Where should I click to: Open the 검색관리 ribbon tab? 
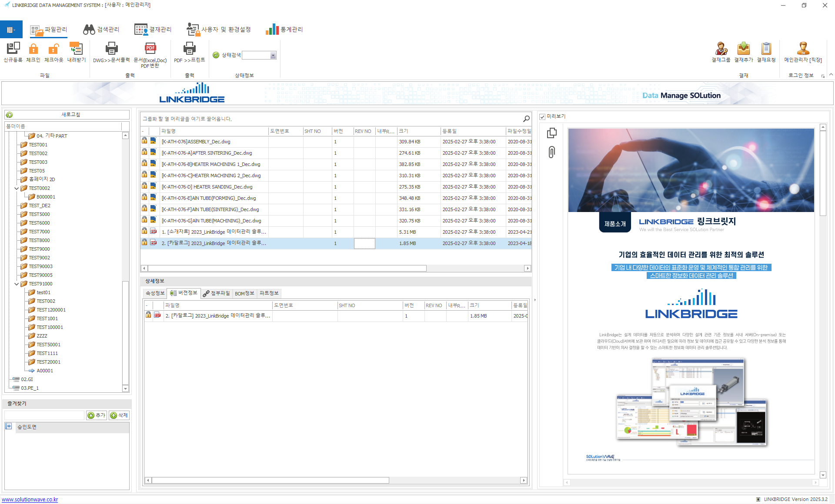101,30
